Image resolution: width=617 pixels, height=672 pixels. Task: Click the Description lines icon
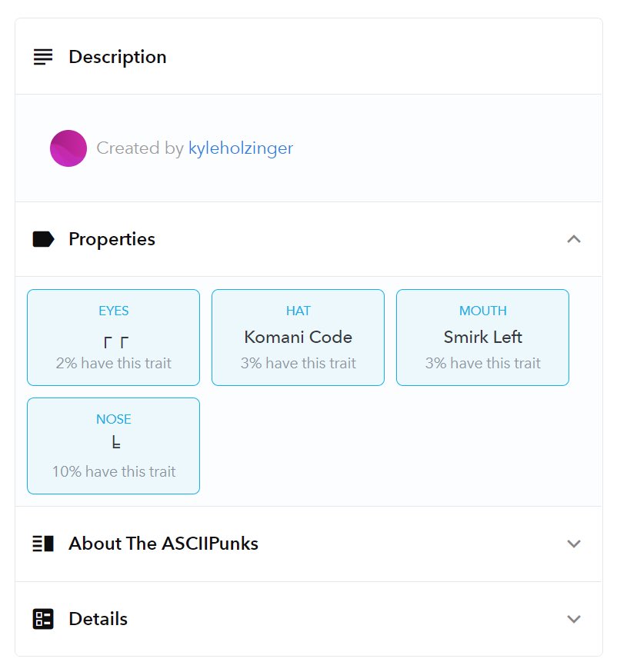[x=43, y=57]
